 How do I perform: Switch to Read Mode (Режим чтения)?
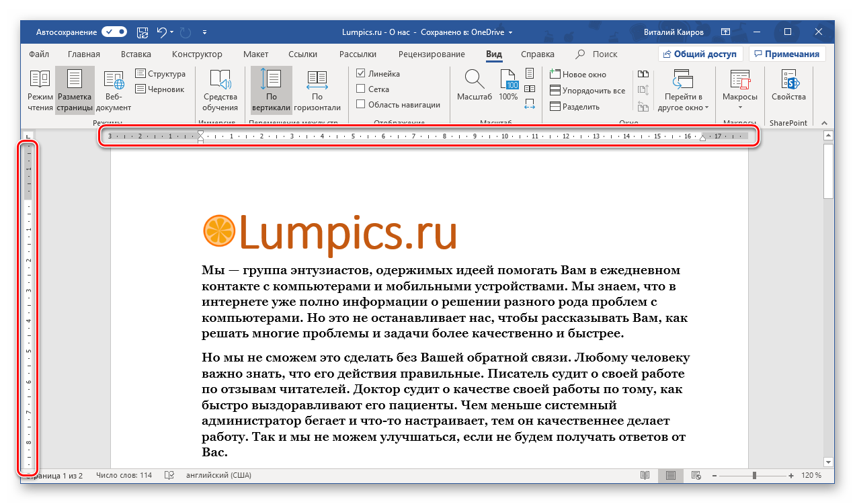40,90
